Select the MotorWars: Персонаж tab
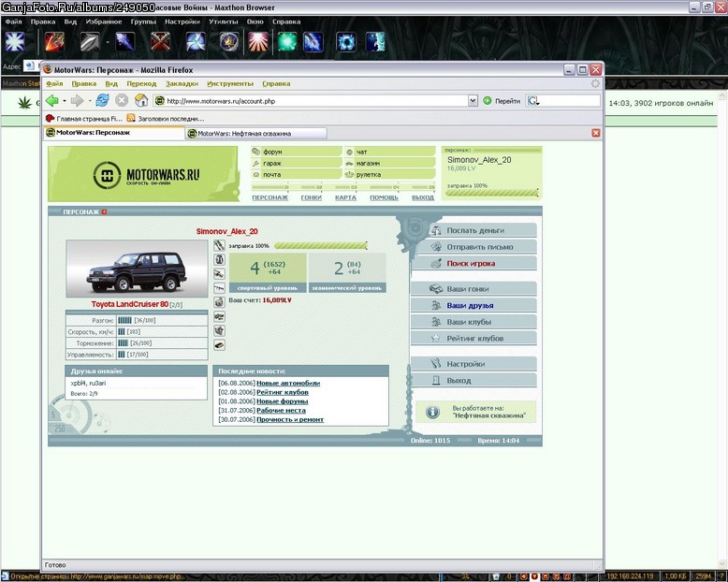This screenshot has width=728, height=582. pyautogui.click(x=114, y=133)
